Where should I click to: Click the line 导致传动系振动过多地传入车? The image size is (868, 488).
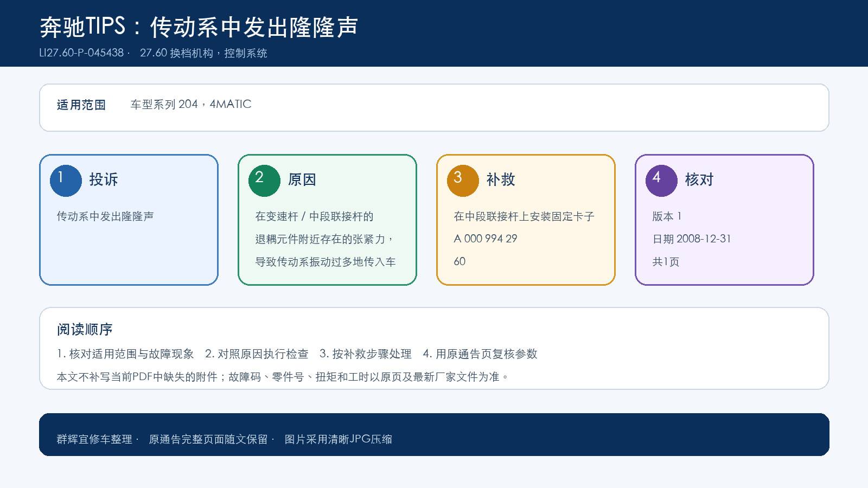(x=325, y=262)
